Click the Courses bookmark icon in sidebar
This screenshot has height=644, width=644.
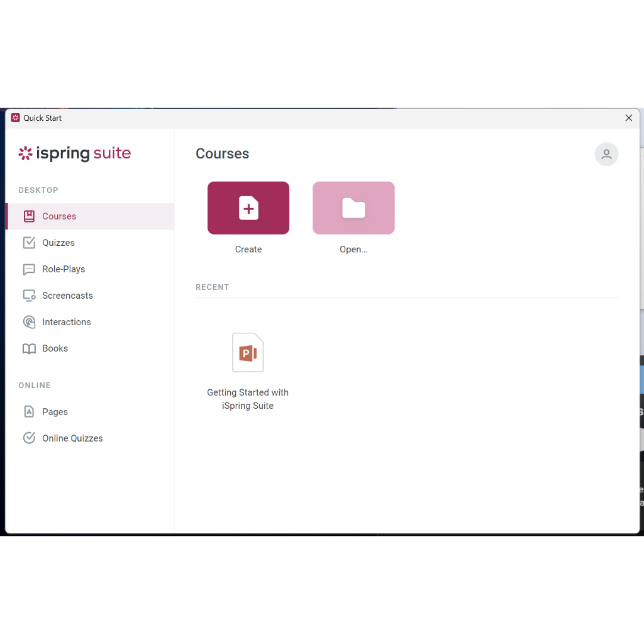[29, 216]
